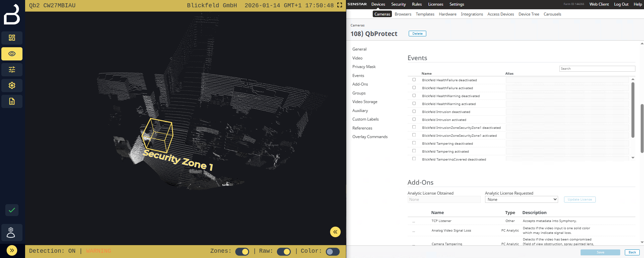The height and width of the screenshot is (258, 644).
Task: Click the Delete button for QbProtect
Action: click(417, 34)
